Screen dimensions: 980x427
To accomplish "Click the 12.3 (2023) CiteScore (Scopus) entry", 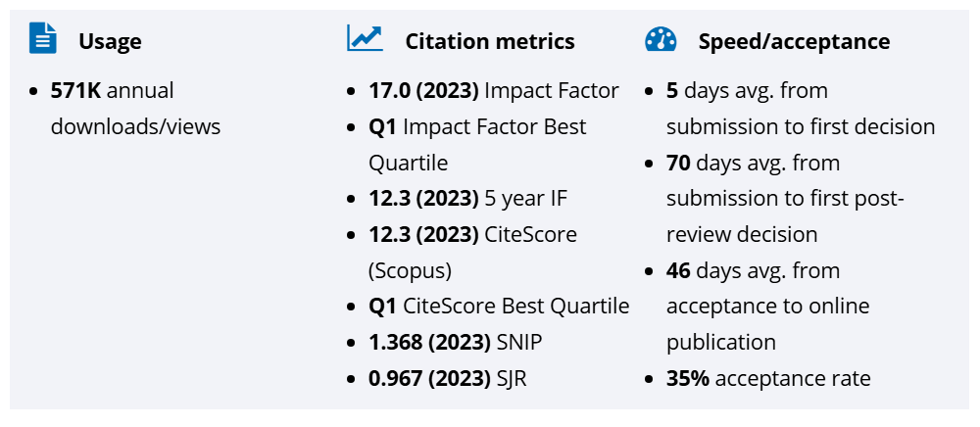I will tap(472, 252).
